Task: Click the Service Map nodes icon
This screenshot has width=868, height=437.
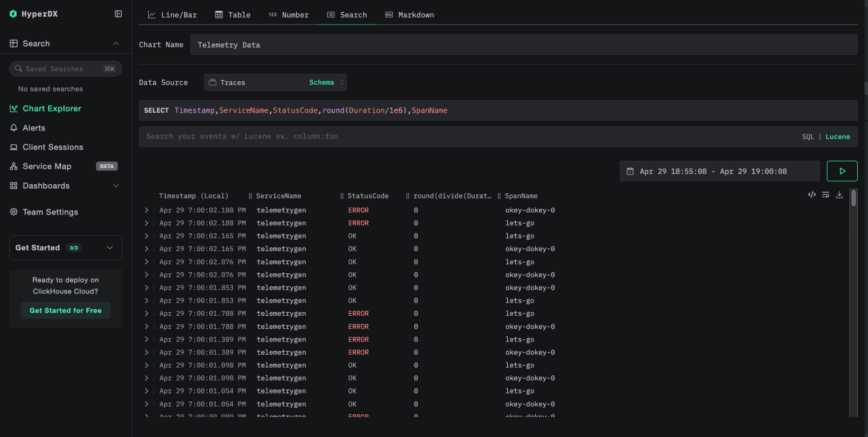Action: click(x=14, y=166)
